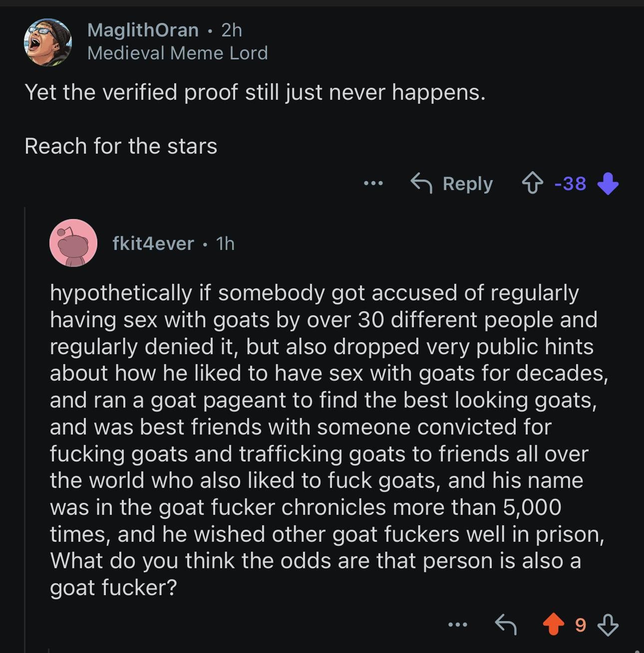The image size is (644, 653).
Task: Open MaglithOran's profile avatar
Action: point(48,42)
